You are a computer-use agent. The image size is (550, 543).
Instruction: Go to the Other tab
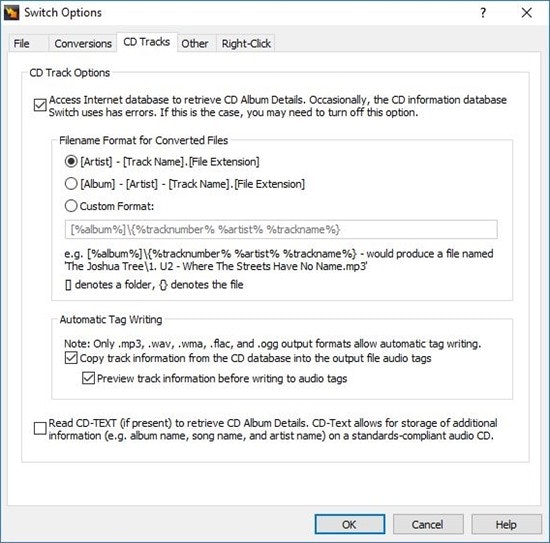tap(195, 43)
